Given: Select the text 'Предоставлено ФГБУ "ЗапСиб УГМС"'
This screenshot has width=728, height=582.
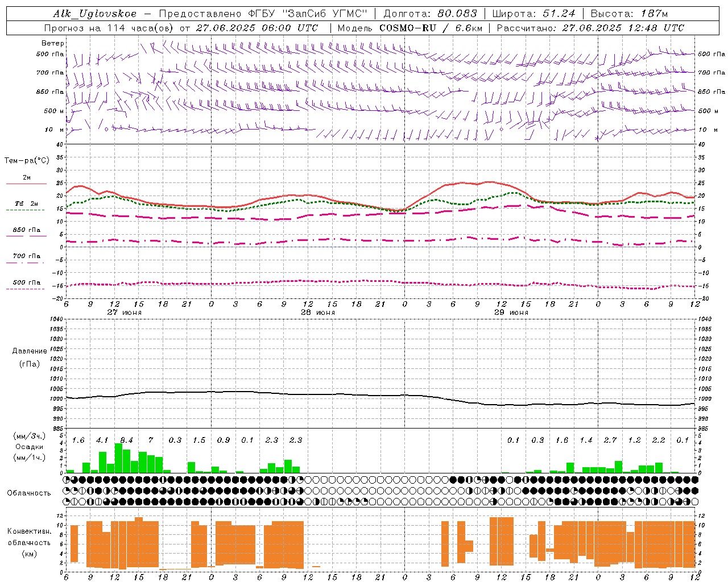Looking at the screenshot, I should click(x=263, y=14).
